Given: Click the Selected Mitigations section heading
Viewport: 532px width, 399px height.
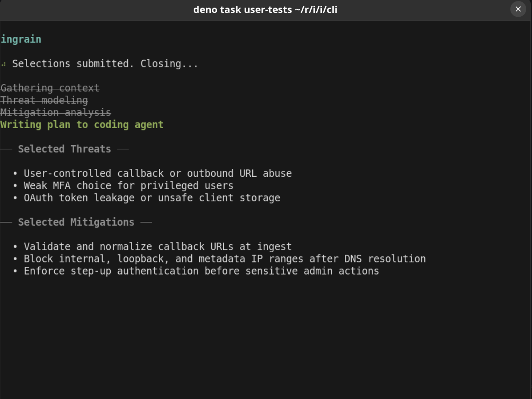Looking at the screenshot, I should [x=76, y=222].
